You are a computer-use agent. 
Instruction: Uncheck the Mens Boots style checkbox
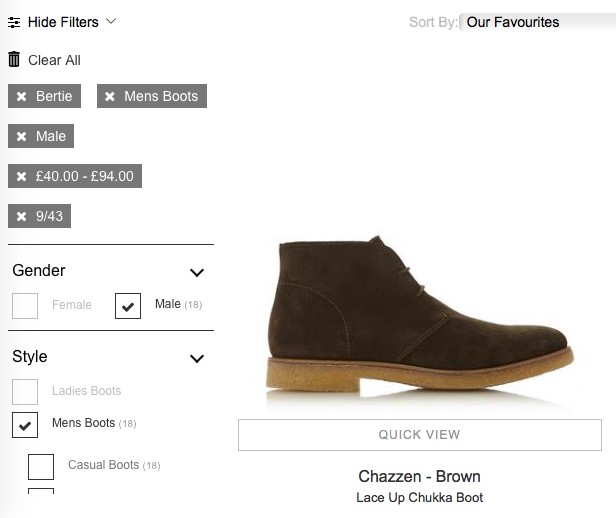coord(25,425)
